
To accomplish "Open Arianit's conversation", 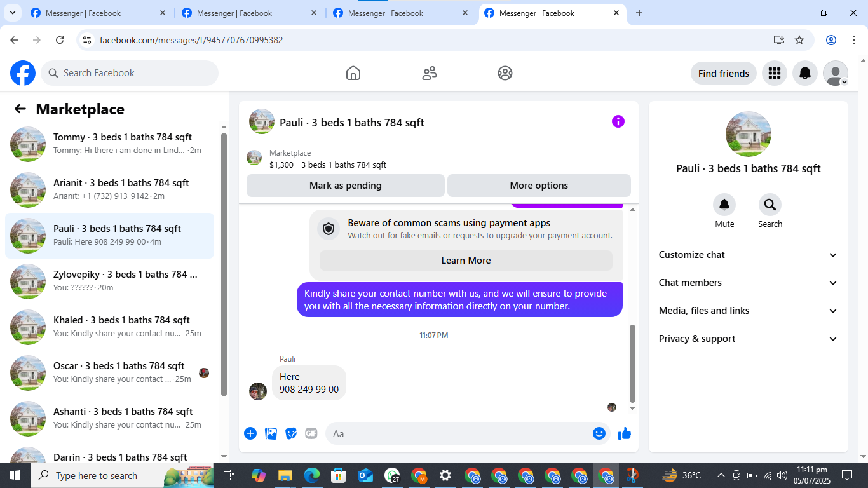I will tap(110, 189).
